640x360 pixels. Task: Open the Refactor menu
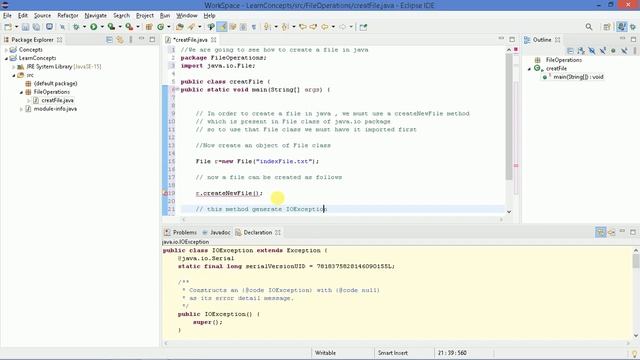(68, 16)
